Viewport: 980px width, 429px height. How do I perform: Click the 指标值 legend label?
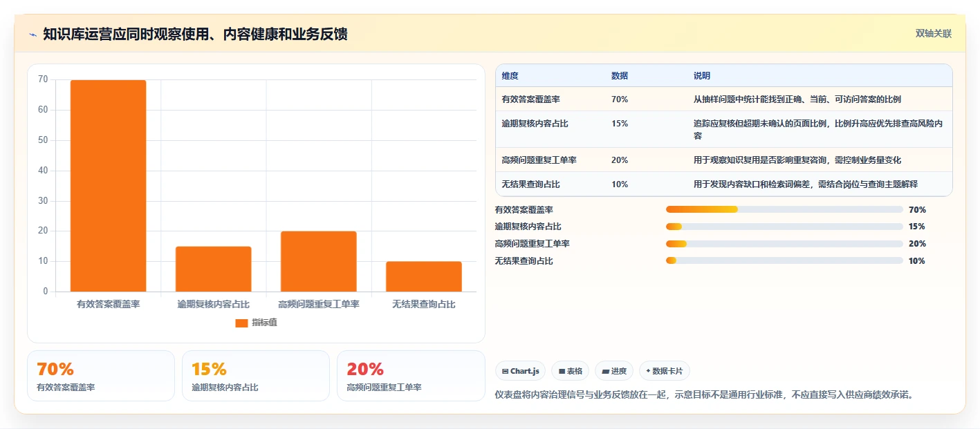coord(264,323)
